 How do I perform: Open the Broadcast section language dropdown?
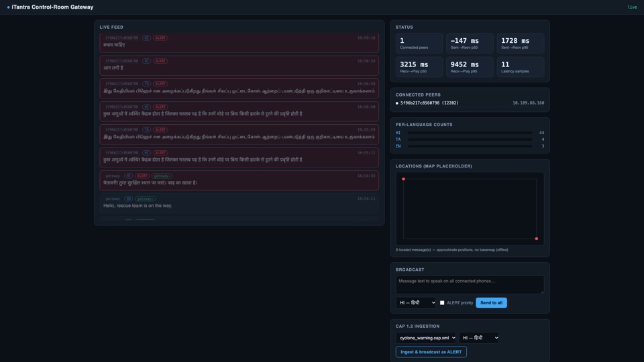tap(416, 302)
